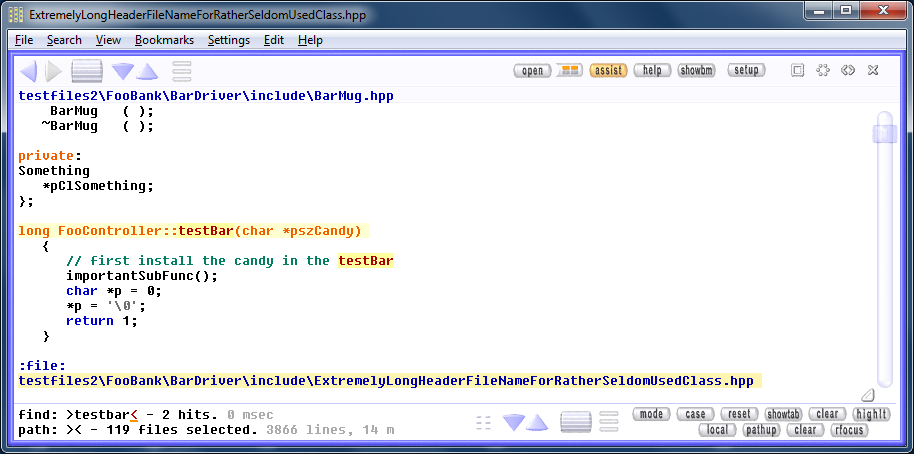Click the square icon right of setup
This screenshot has height=454, width=914.
[798, 70]
